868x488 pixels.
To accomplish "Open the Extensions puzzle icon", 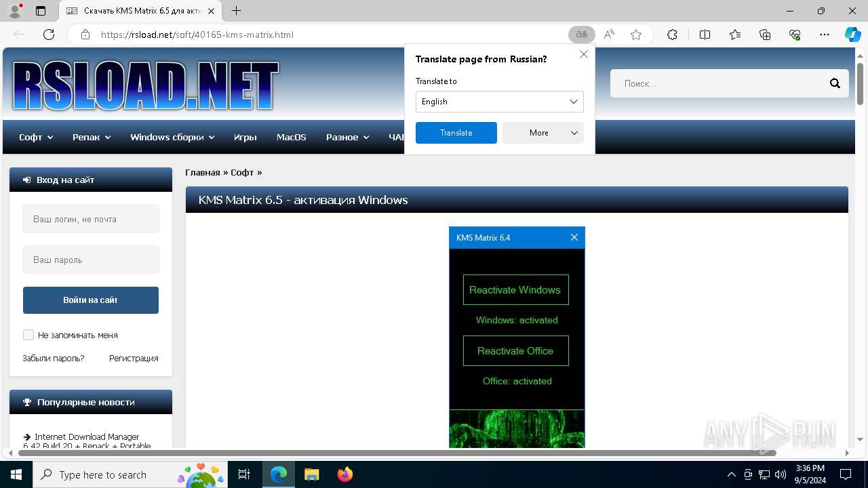I will pos(672,35).
